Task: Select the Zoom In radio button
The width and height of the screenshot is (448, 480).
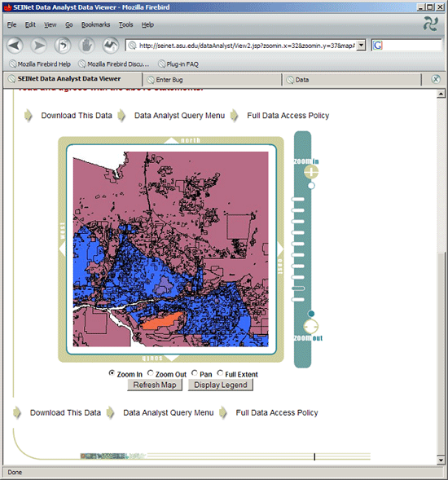Action: coord(112,373)
